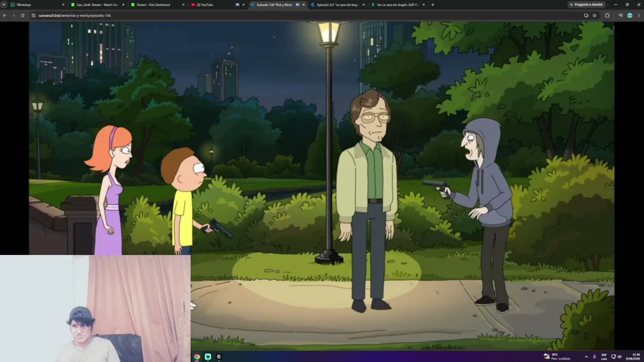Close the Ver La casa del dragón 3x07 tab
Screen dimensions: 644x362
point(424,5)
